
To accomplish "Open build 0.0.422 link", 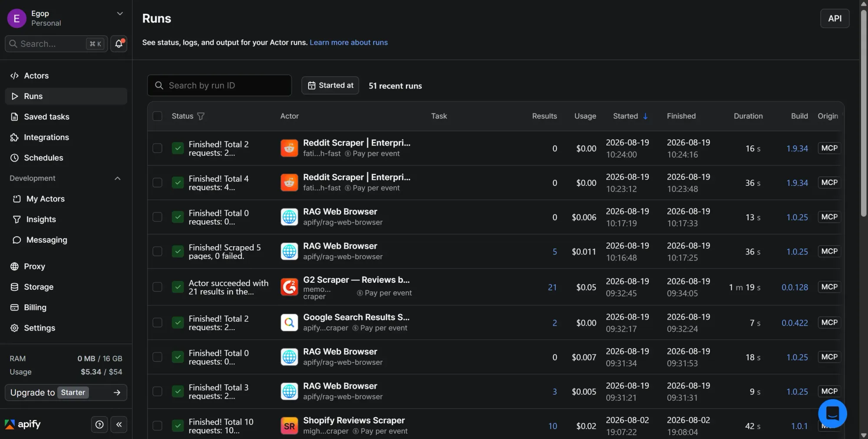I will click(x=795, y=323).
